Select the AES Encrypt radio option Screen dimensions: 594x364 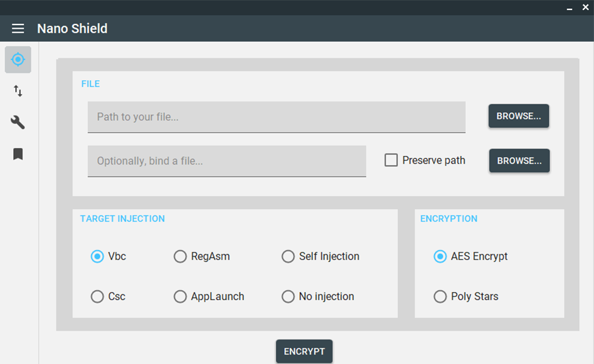[440, 256]
